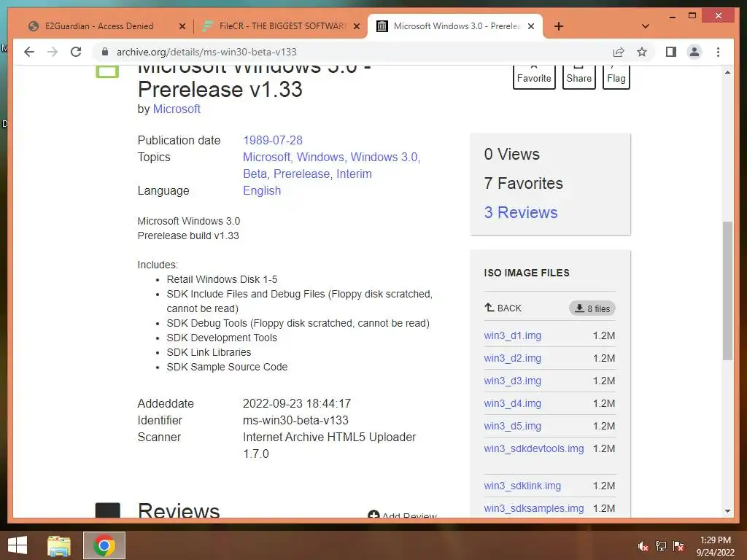Download win3_sdkdevtools.img
This screenshot has width=747, height=560.
click(534, 448)
